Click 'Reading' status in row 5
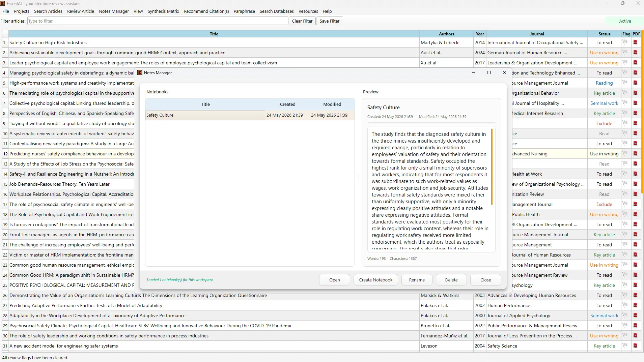The height and width of the screenshot is (362, 644). (x=604, y=83)
